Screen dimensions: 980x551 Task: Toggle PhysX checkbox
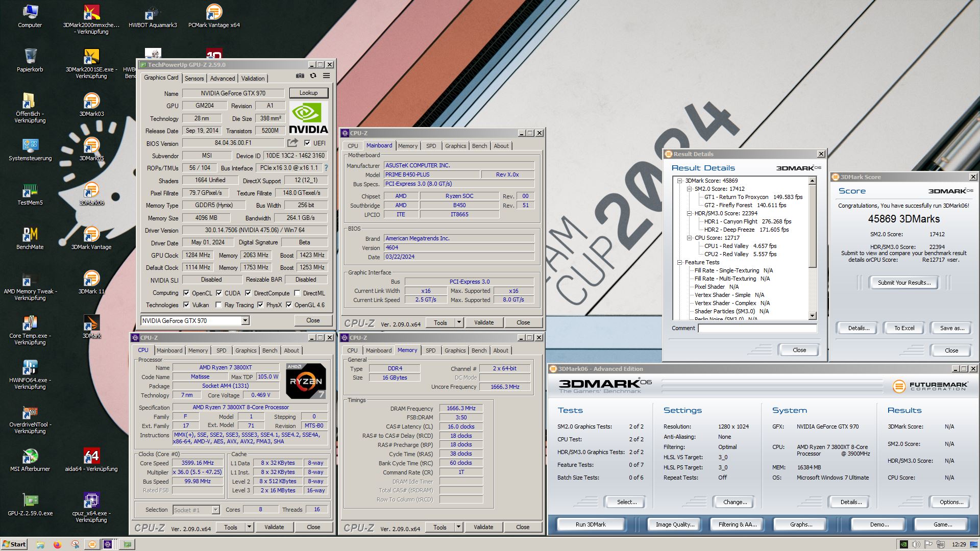(x=260, y=305)
